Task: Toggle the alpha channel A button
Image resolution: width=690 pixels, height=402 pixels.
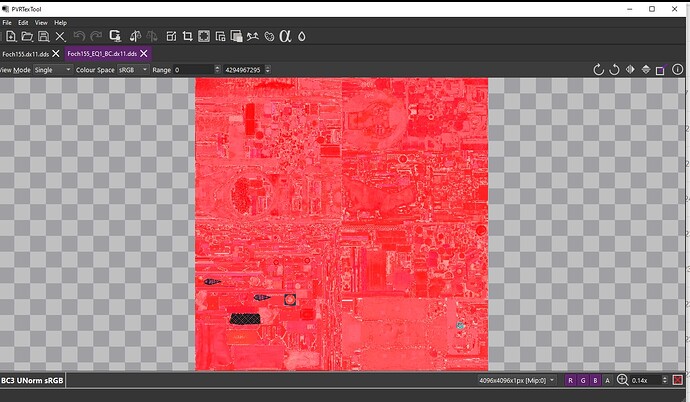Action: 607,380
